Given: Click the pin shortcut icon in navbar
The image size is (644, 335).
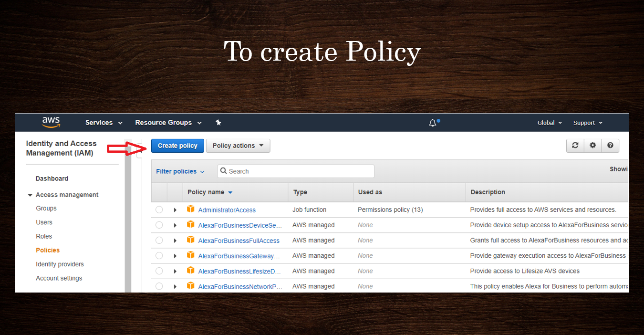Looking at the screenshot, I should [x=218, y=123].
